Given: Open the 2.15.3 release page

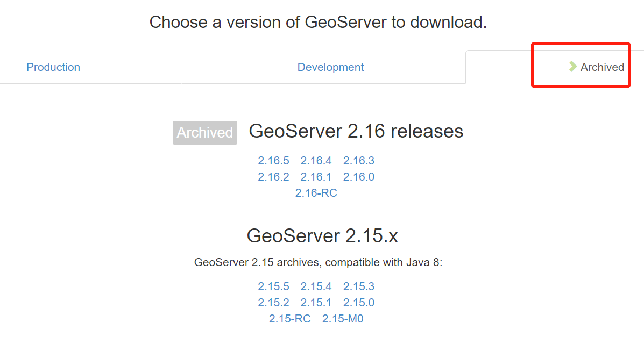Looking at the screenshot, I should (358, 286).
